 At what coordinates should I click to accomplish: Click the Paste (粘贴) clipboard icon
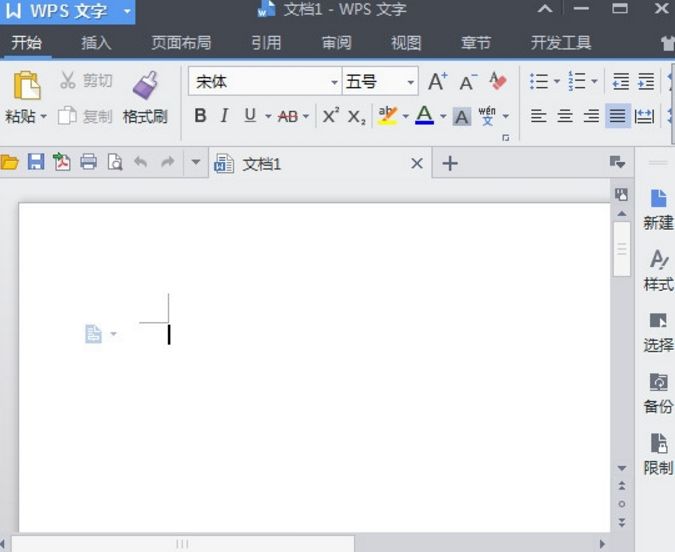coord(27,85)
